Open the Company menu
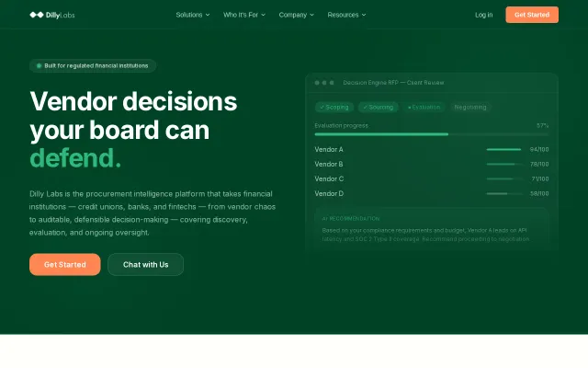588x368 pixels. point(296,15)
